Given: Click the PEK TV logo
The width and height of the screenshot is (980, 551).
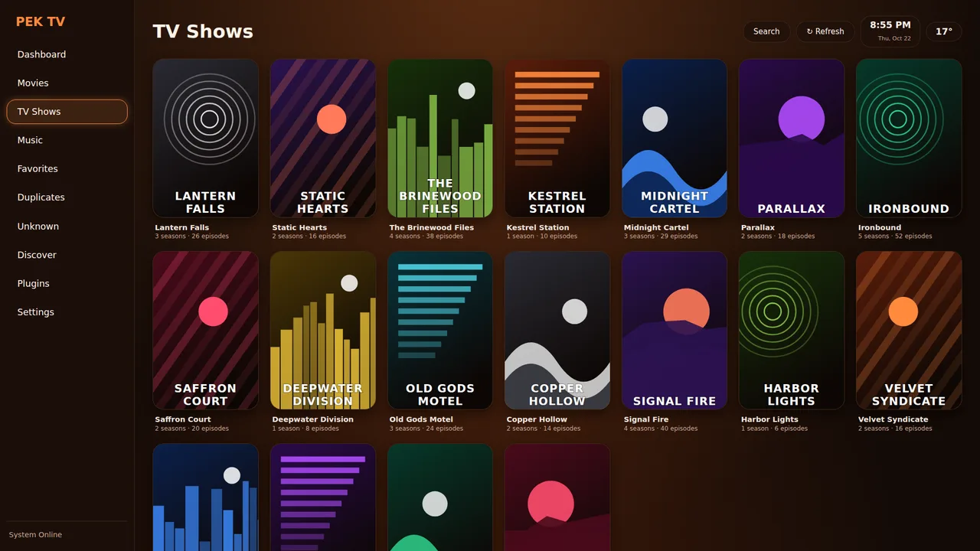Looking at the screenshot, I should pyautogui.click(x=41, y=21).
